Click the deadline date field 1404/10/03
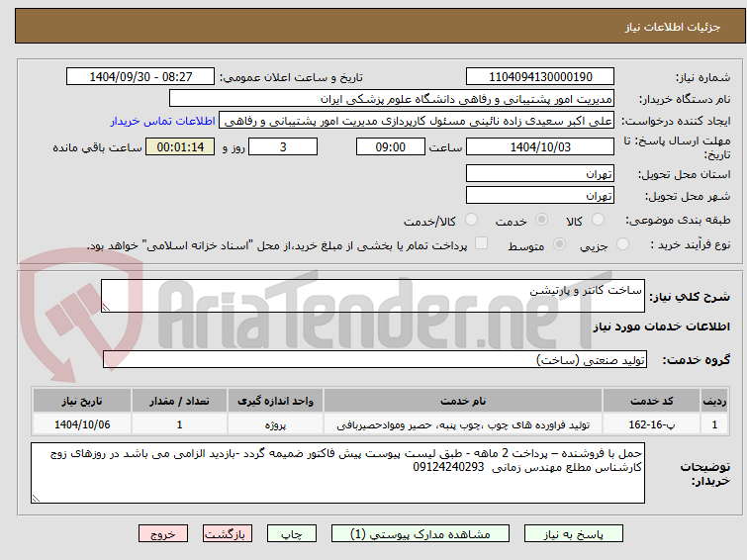The image size is (747, 560). click(540, 146)
